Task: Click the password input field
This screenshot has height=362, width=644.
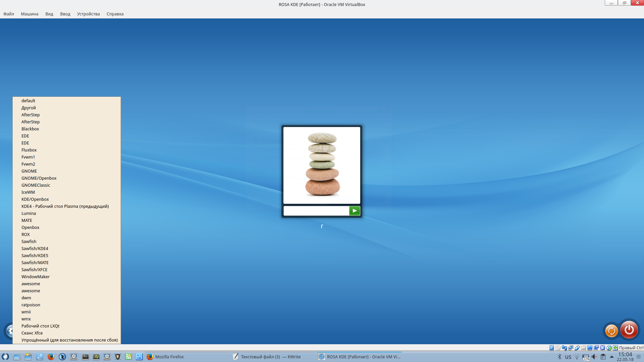Action: click(x=316, y=211)
